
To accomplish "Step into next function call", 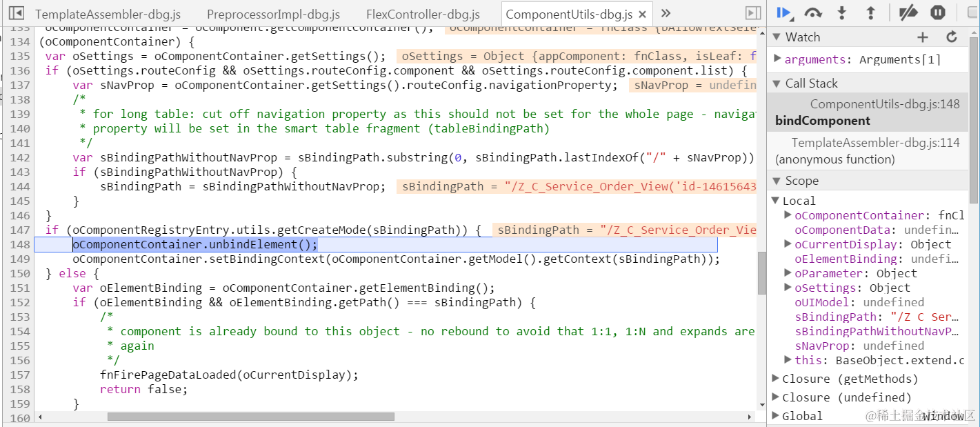I will 842,12.
